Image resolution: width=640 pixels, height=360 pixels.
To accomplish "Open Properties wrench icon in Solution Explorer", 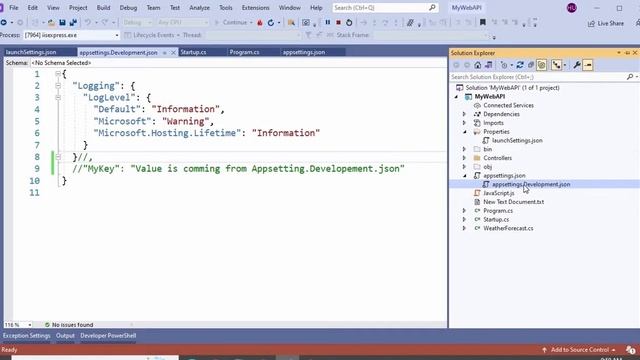I will 577,65.
